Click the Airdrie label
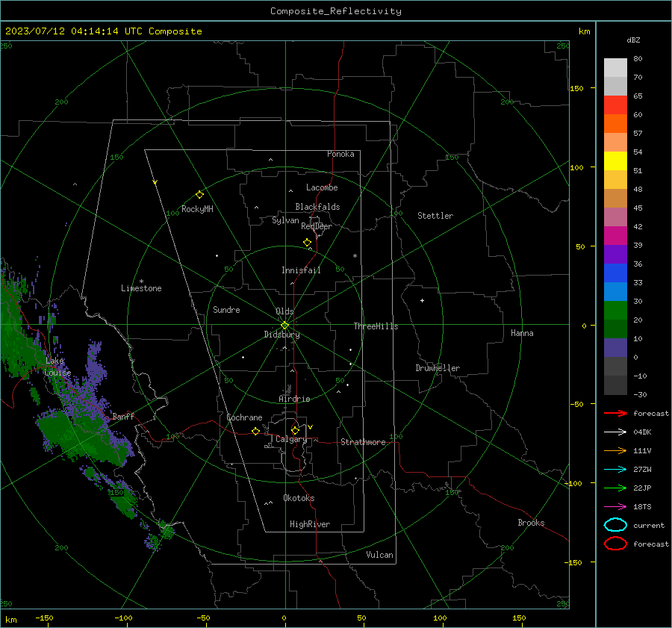 tap(294, 399)
